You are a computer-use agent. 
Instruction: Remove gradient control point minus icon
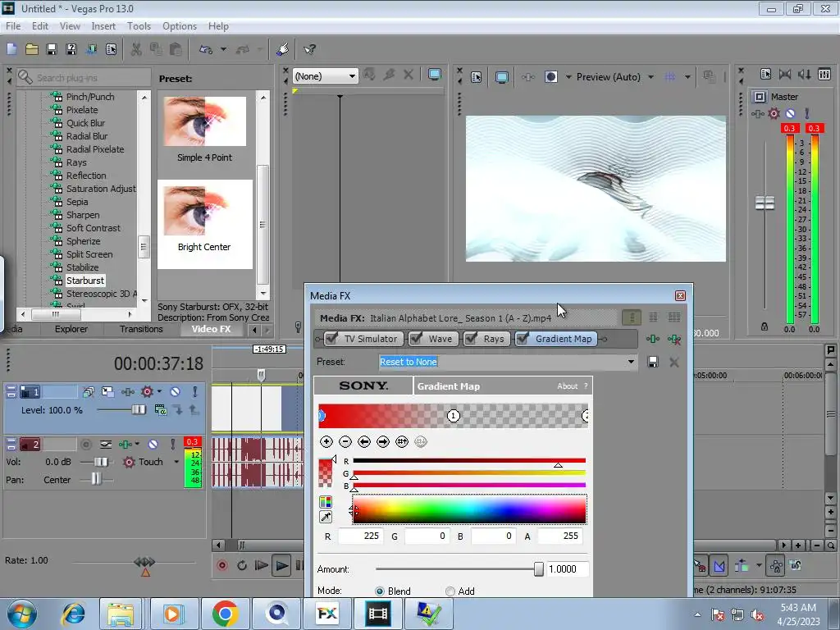tap(345, 441)
